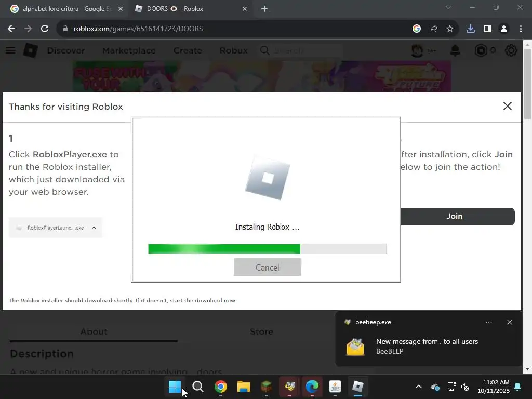Image resolution: width=532 pixels, height=399 pixels.
Task: Click the Roblox search magnifier icon
Action: (x=264, y=50)
